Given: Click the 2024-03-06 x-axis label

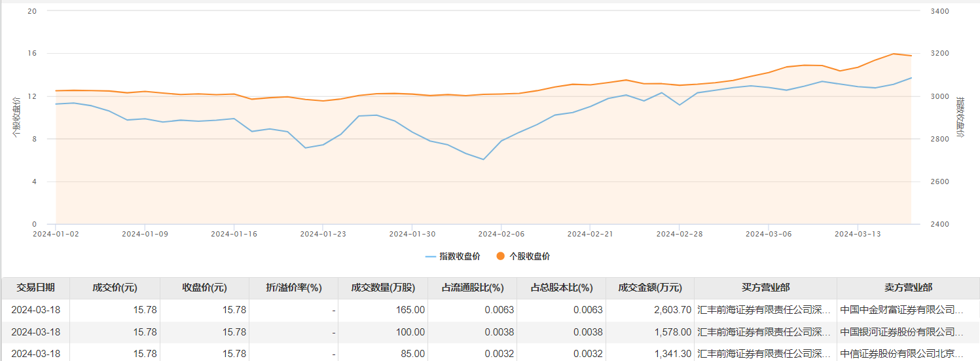Looking at the screenshot, I should coord(768,233).
